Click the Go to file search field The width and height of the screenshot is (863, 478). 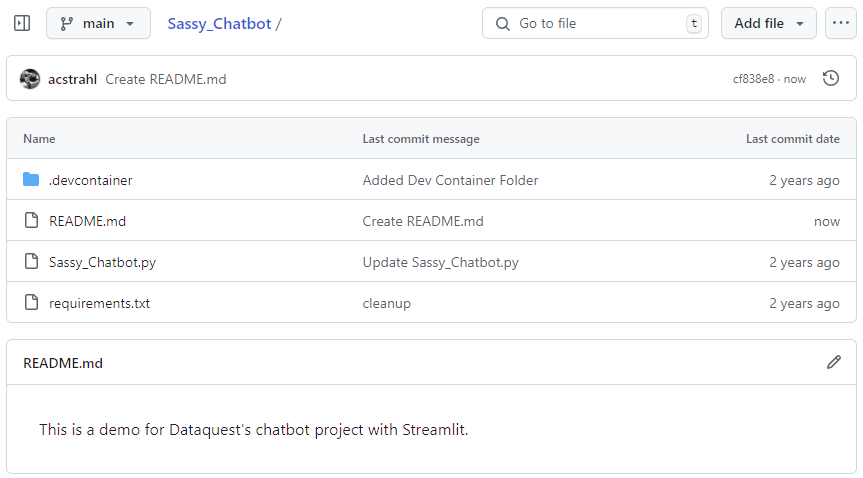(596, 23)
